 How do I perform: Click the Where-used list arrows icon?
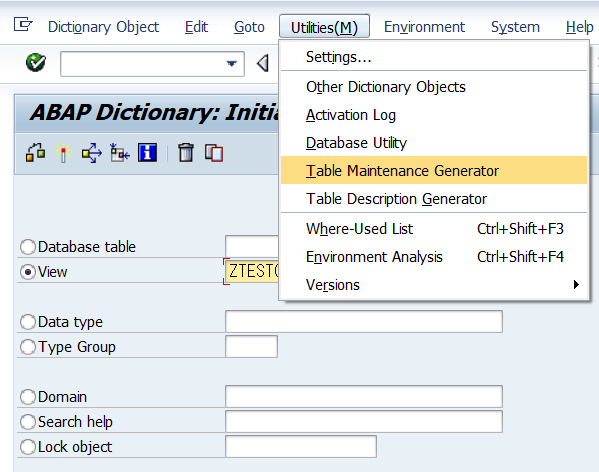point(92,153)
